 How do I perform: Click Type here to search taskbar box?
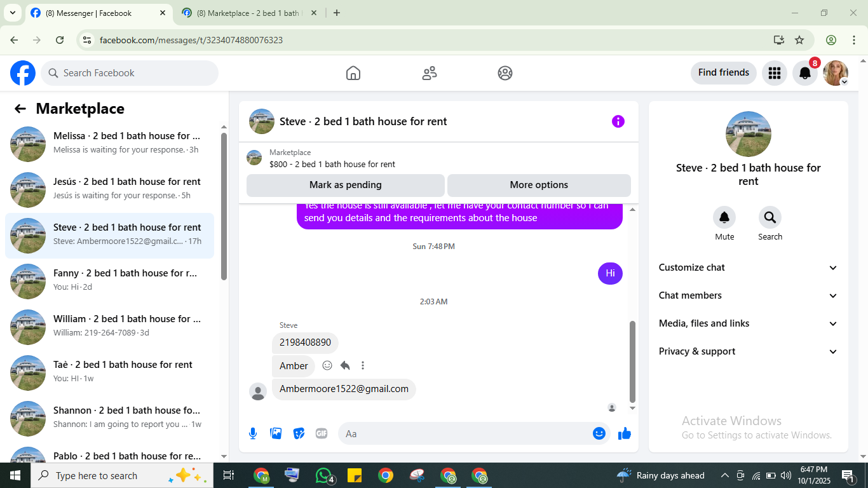click(x=121, y=475)
